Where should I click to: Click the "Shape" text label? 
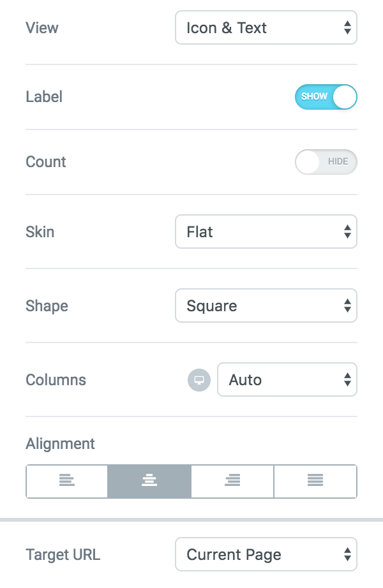click(x=47, y=306)
